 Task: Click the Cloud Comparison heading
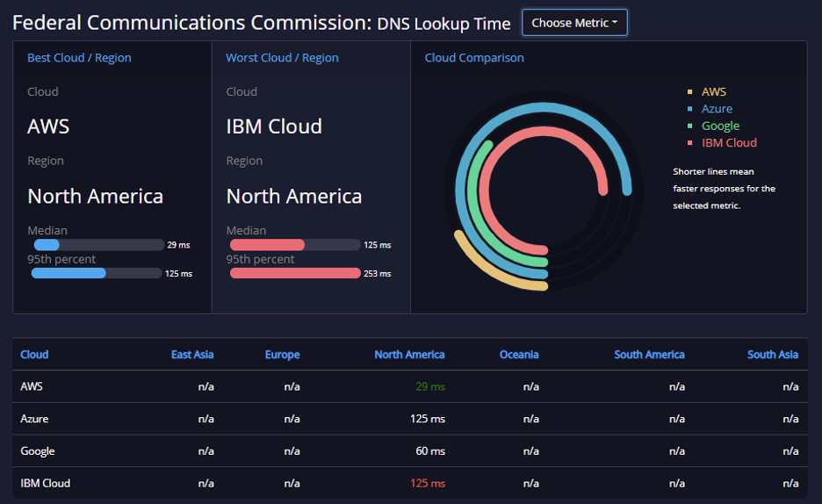(x=474, y=58)
